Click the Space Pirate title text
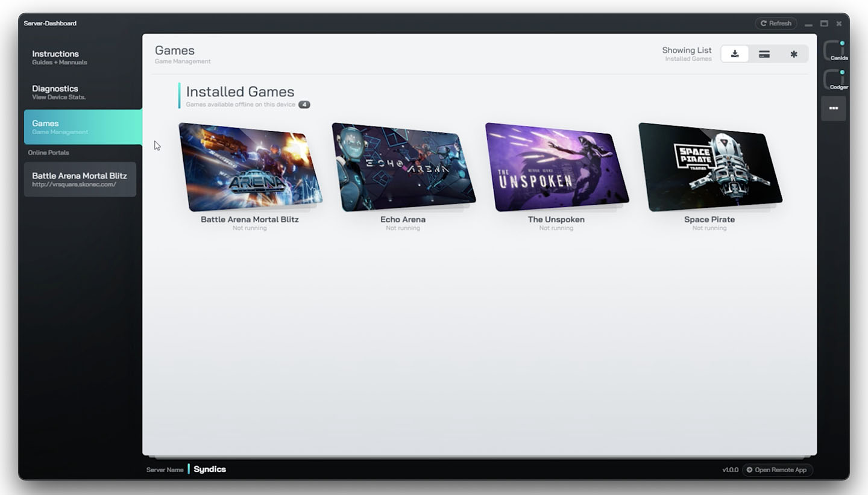The width and height of the screenshot is (868, 495). click(709, 219)
